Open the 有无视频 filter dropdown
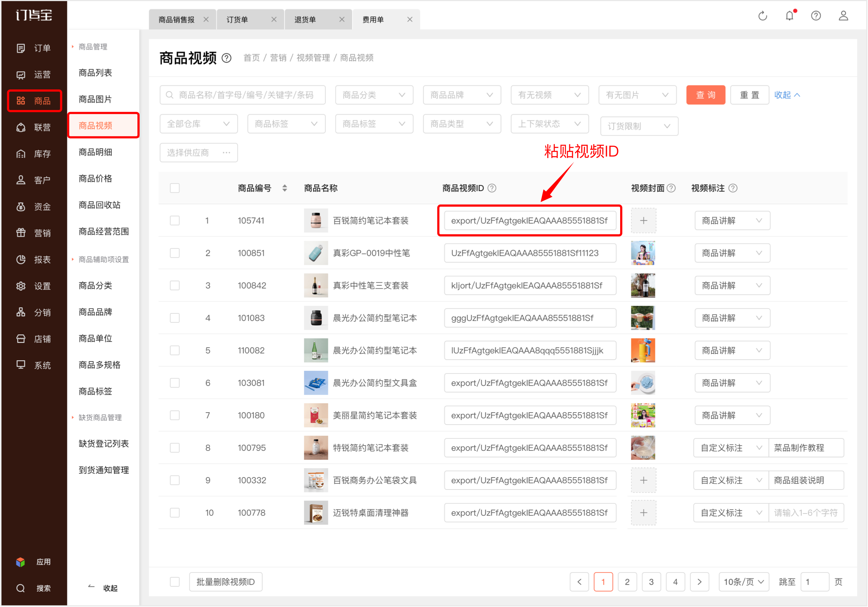The width and height of the screenshot is (868, 607). coord(549,95)
